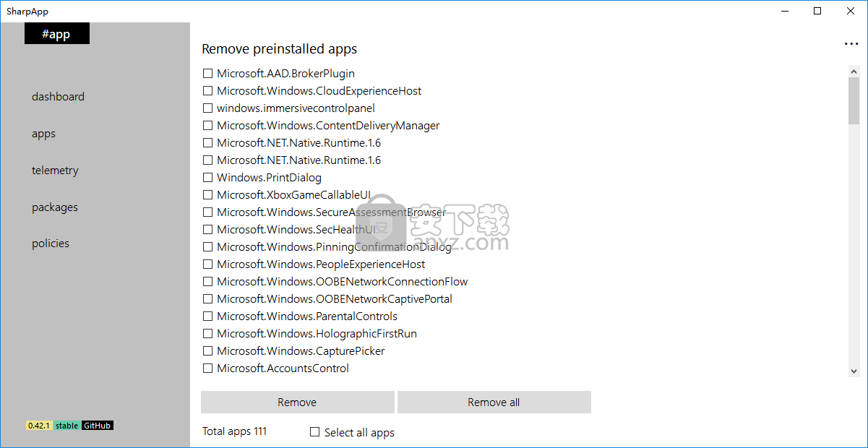Enable the Select all apps checkbox
868x448 pixels.
click(314, 432)
